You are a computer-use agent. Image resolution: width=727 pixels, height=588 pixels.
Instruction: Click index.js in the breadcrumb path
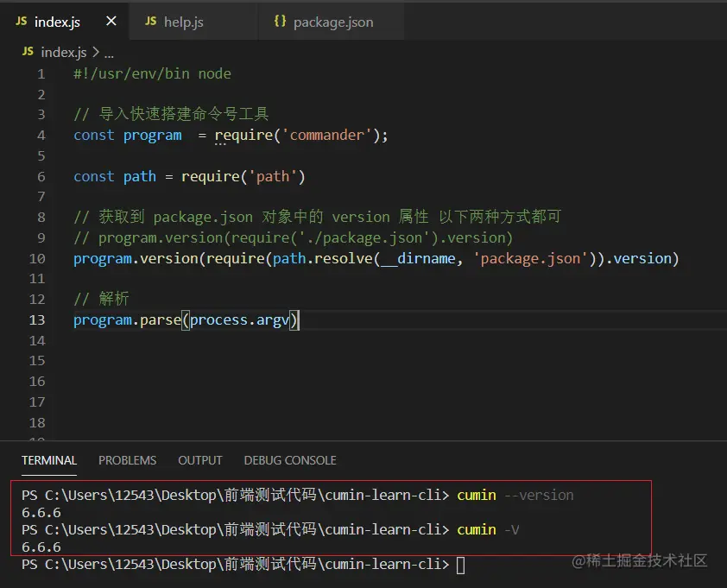[x=64, y=53]
